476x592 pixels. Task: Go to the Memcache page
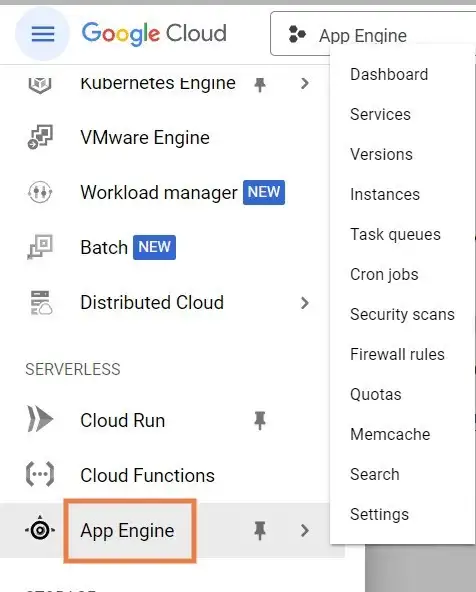click(x=390, y=435)
